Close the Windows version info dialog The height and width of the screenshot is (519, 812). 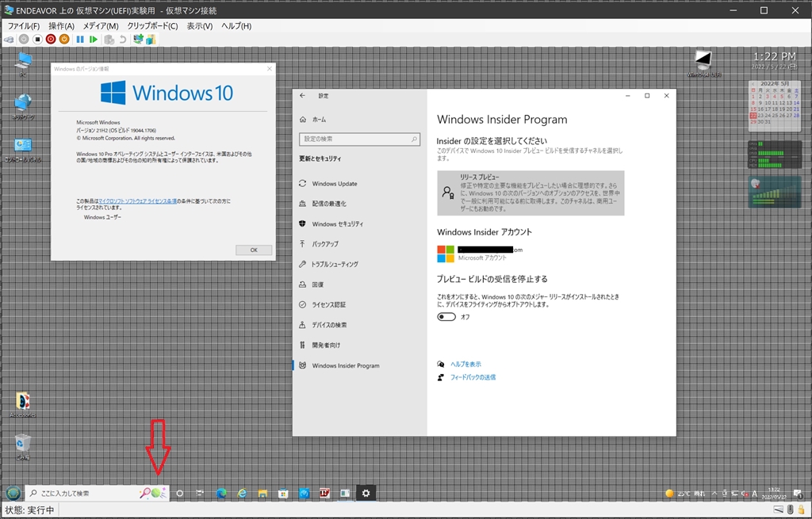click(x=270, y=69)
